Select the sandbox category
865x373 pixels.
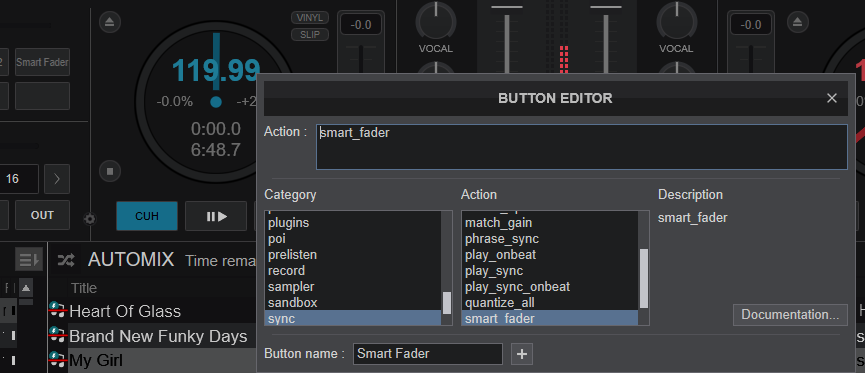coord(353,303)
